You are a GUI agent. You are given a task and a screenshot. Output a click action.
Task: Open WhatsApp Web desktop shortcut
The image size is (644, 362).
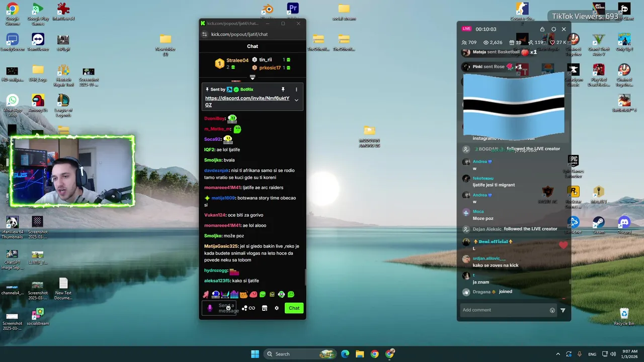click(13, 106)
